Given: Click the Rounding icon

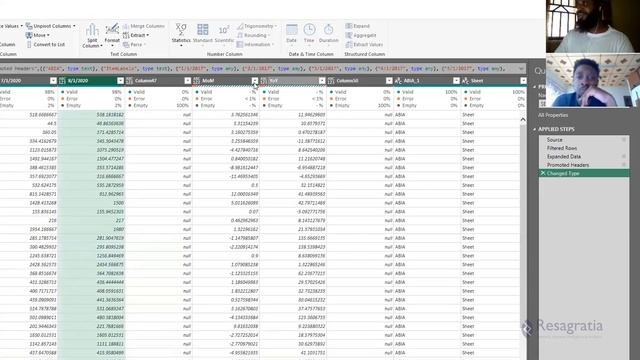Looking at the screenshot, I should [240, 36].
